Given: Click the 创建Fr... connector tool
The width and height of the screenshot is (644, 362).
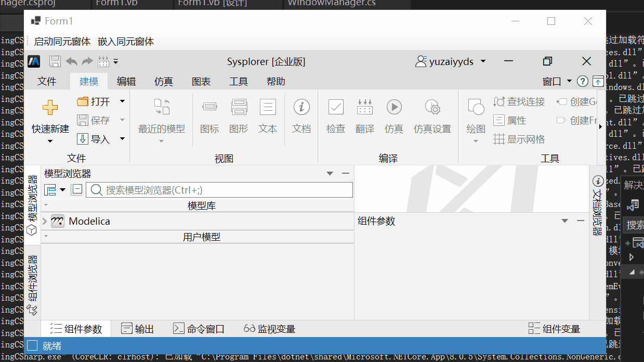Looking at the screenshot, I should tap(576, 120).
